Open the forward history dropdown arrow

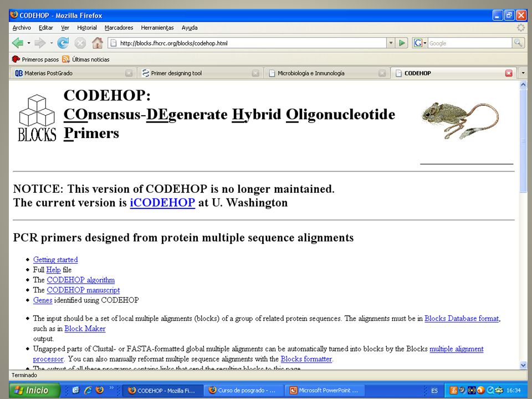coord(51,43)
